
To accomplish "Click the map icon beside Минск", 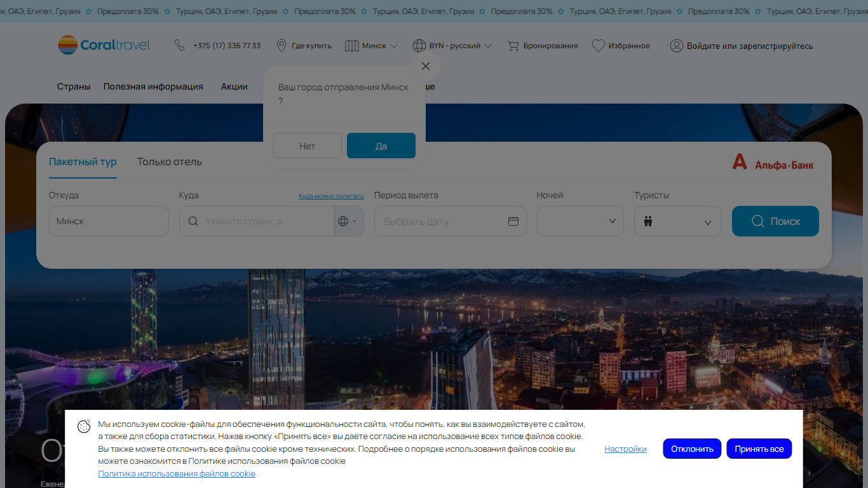I will point(352,46).
